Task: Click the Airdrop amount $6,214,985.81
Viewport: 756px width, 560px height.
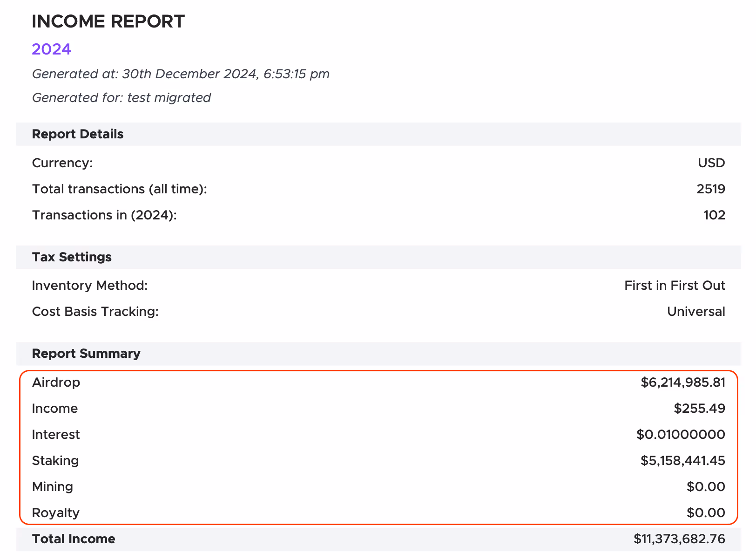Action: point(682,382)
